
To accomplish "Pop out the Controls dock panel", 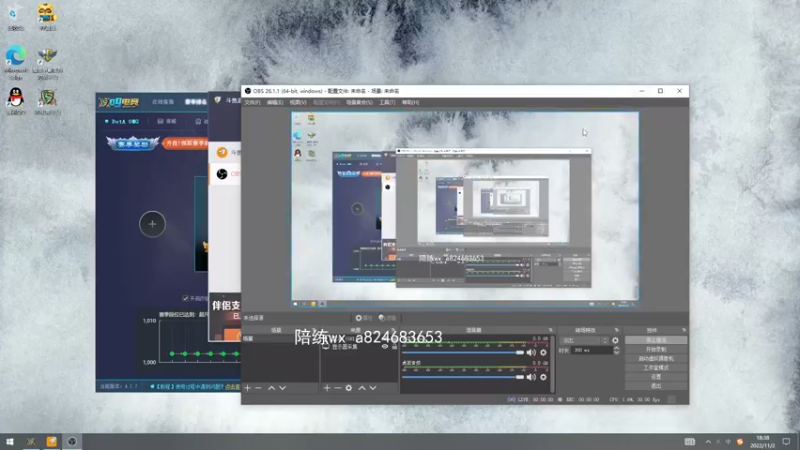I will click(x=684, y=330).
